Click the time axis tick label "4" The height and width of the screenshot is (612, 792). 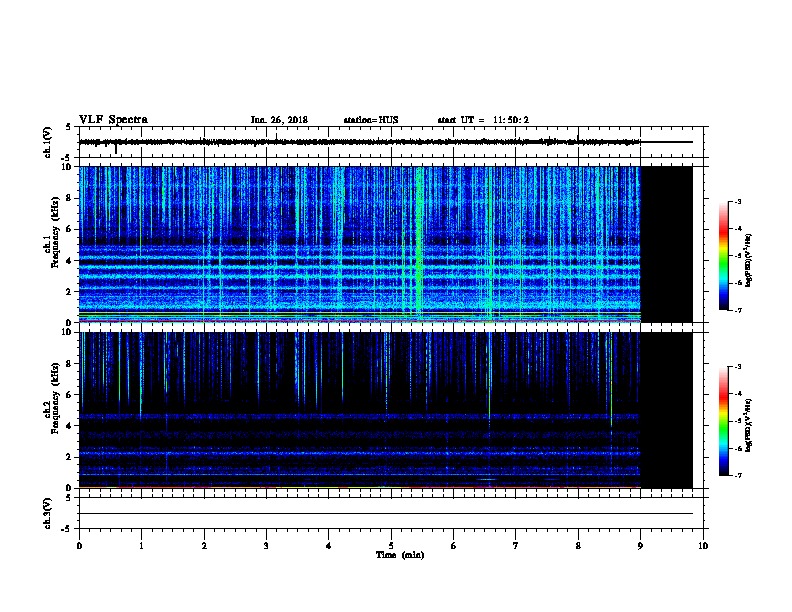(328, 546)
